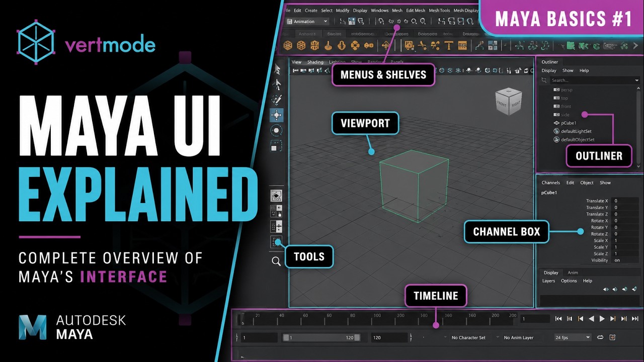Click the Translate X value field
The height and width of the screenshot is (362, 644).
point(626,201)
